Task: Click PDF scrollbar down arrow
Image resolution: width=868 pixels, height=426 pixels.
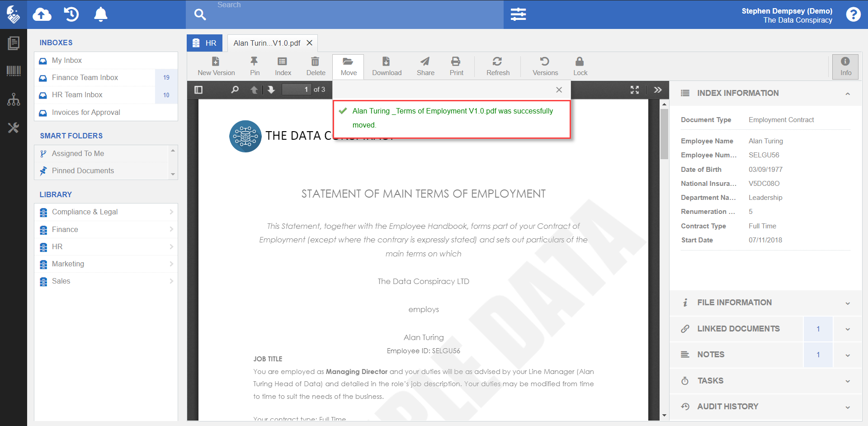Action: [x=664, y=415]
